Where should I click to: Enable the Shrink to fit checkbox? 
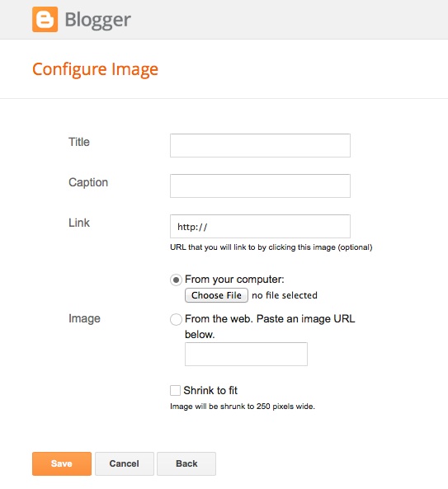[175, 390]
